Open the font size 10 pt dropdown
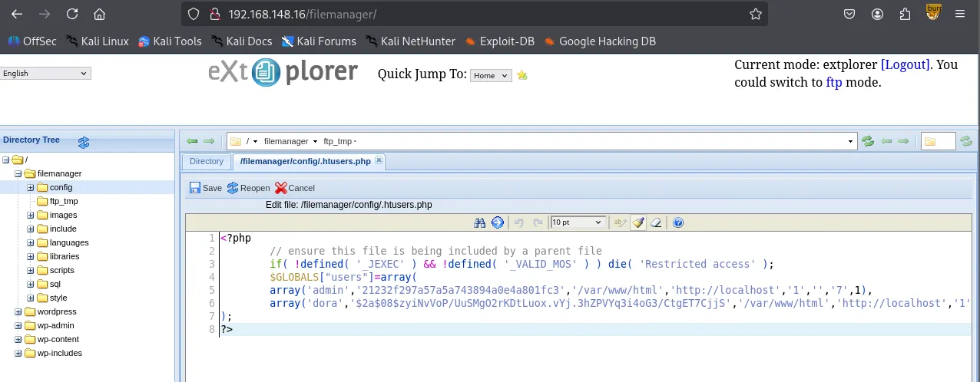This screenshot has height=382, width=980. tap(578, 222)
